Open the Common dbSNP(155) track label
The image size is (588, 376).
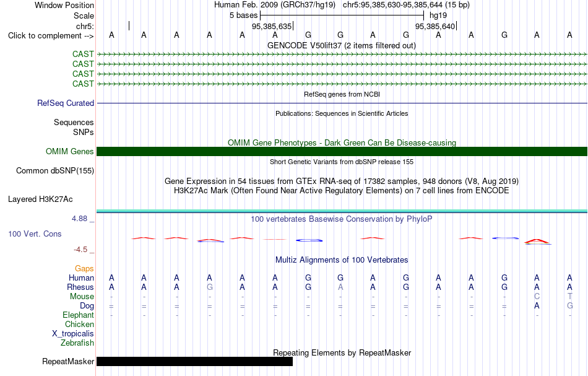[x=54, y=171]
